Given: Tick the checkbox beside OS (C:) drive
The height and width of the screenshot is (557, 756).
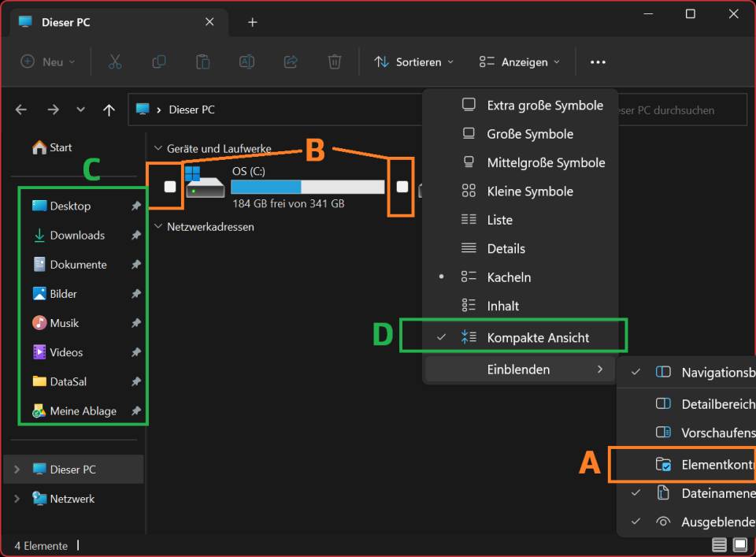Looking at the screenshot, I should click(x=169, y=187).
